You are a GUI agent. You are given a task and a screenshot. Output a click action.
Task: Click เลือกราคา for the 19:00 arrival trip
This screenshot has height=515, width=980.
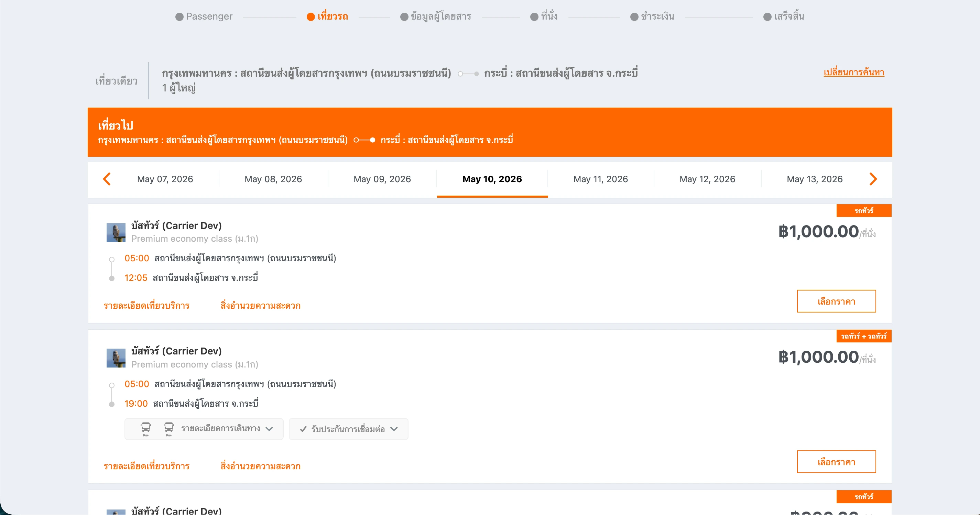pyautogui.click(x=836, y=462)
